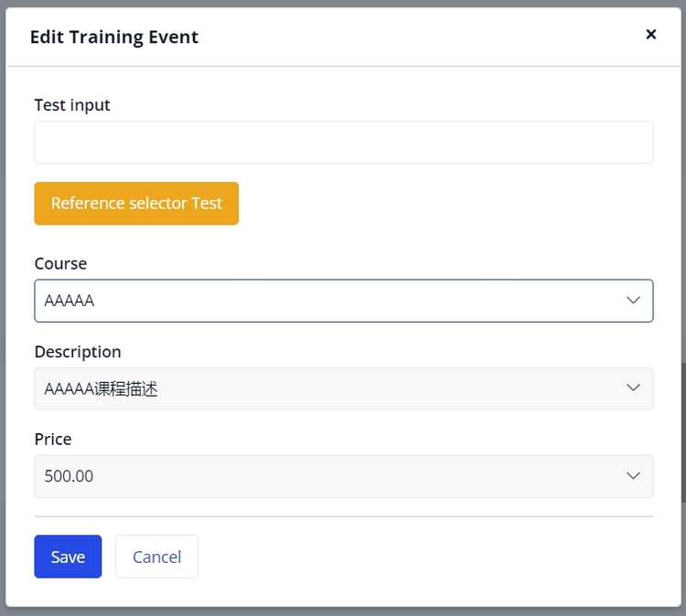Click the Course field label
The image size is (686, 616).
click(x=60, y=263)
